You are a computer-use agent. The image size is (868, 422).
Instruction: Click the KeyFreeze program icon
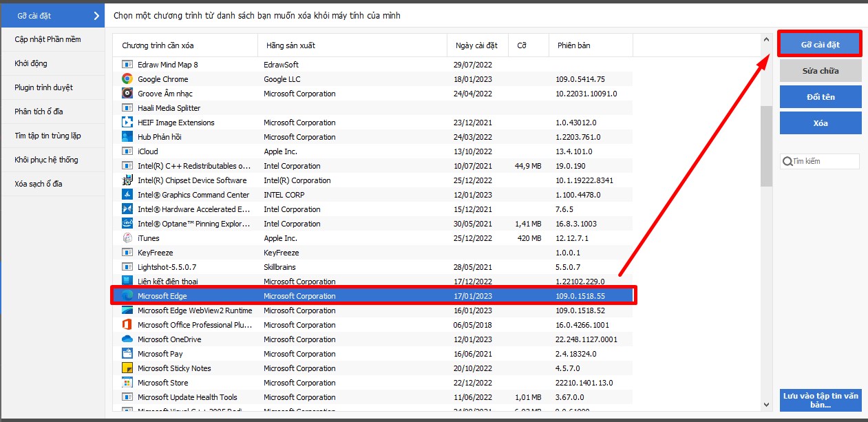pyautogui.click(x=127, y=253)
